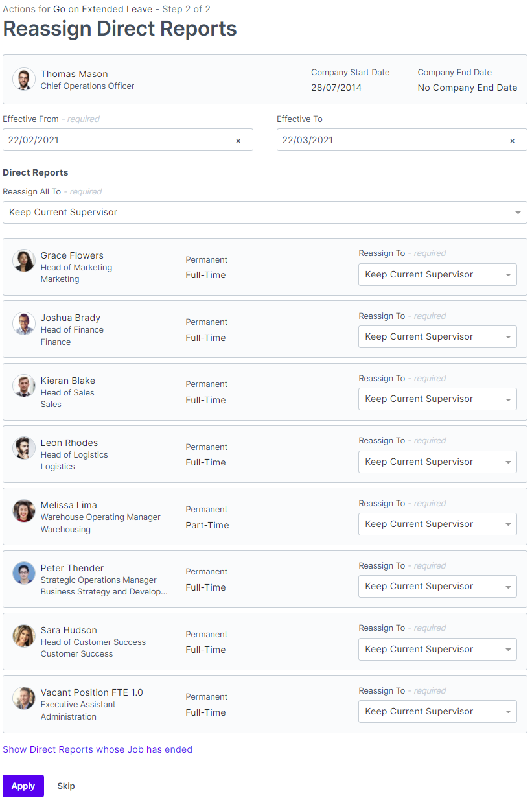The height and width of the screenshot is (800, 532).
Task: Click the Effective From date input
Action: click(117, 139)
